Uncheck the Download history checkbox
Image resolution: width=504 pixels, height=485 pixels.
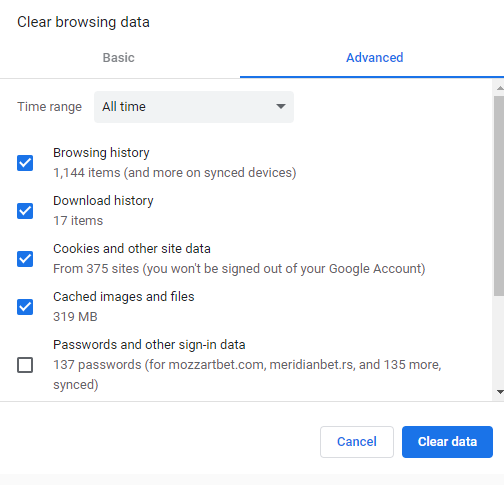click(25, 211)
